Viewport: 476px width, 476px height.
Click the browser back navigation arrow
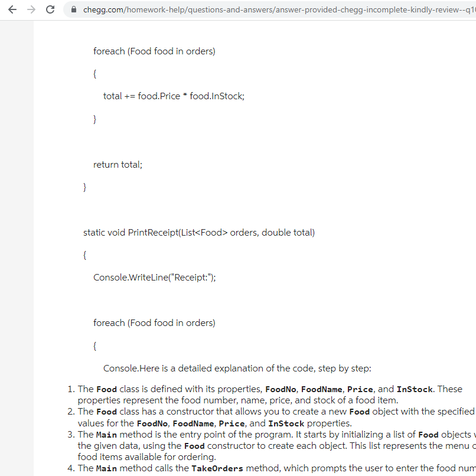click(x=12, y=9)
